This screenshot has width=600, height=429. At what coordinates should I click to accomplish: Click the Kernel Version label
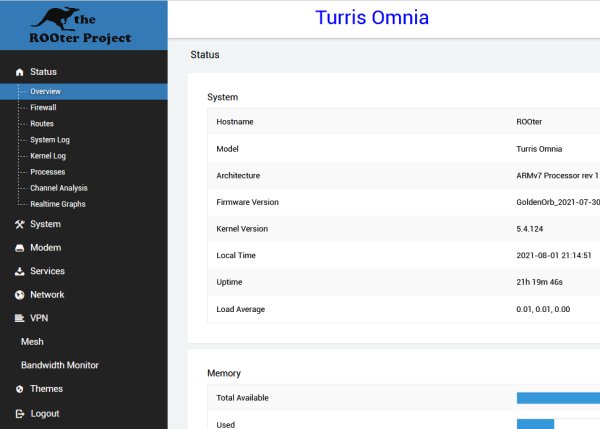(x=242, y=229)
